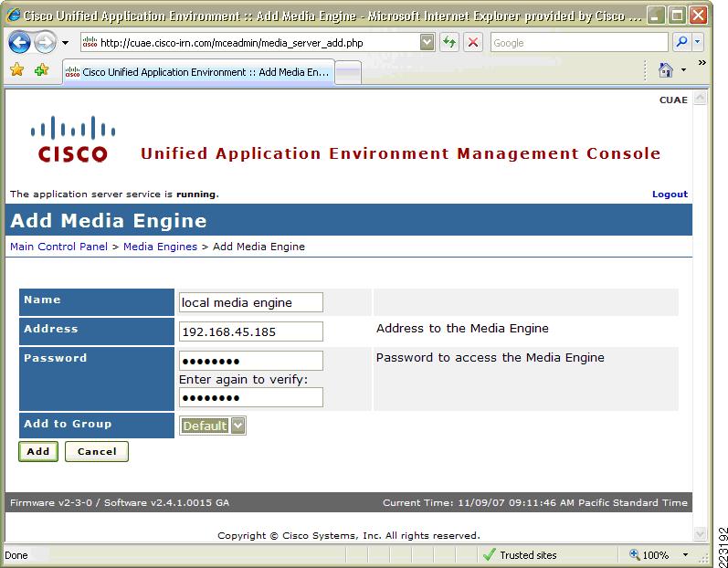Click the zoom level magnifier icon

tap(634, 554)
